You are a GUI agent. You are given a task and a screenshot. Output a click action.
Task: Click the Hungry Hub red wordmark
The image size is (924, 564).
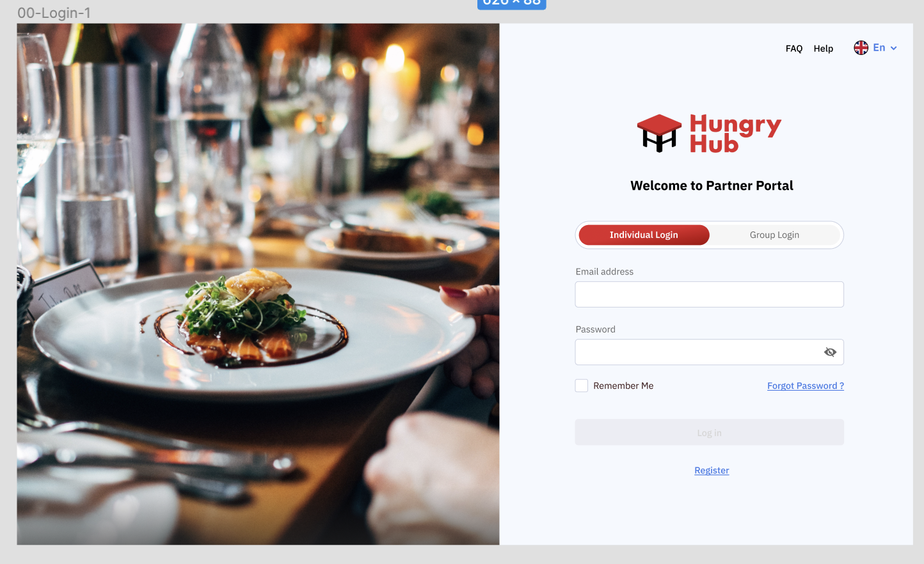click(x=735, y=133)
